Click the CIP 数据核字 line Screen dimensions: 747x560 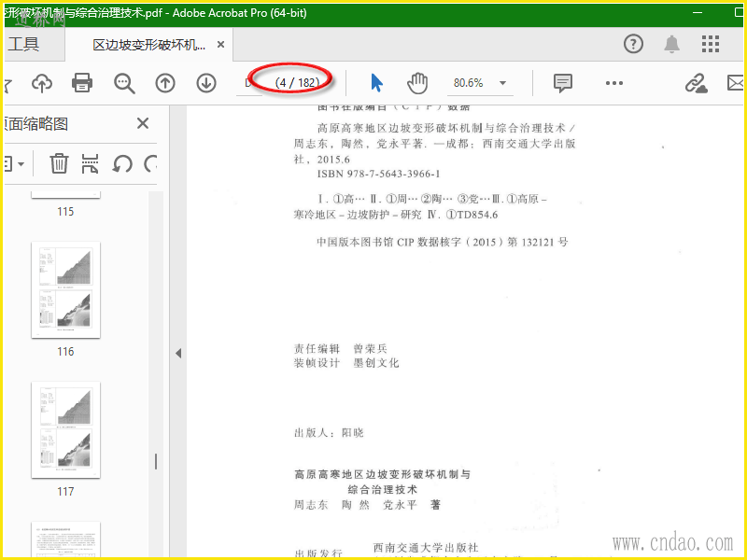(x=443, y=242)
